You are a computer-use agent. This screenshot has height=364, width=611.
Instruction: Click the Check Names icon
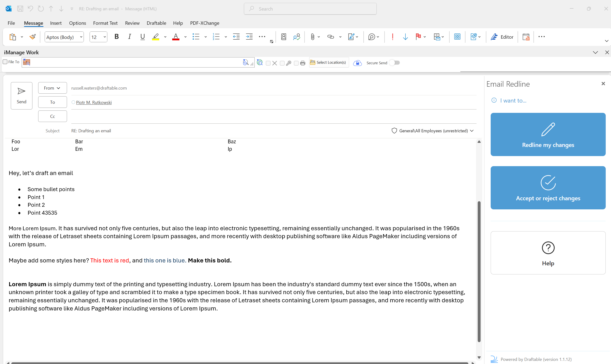pos(296,37)
